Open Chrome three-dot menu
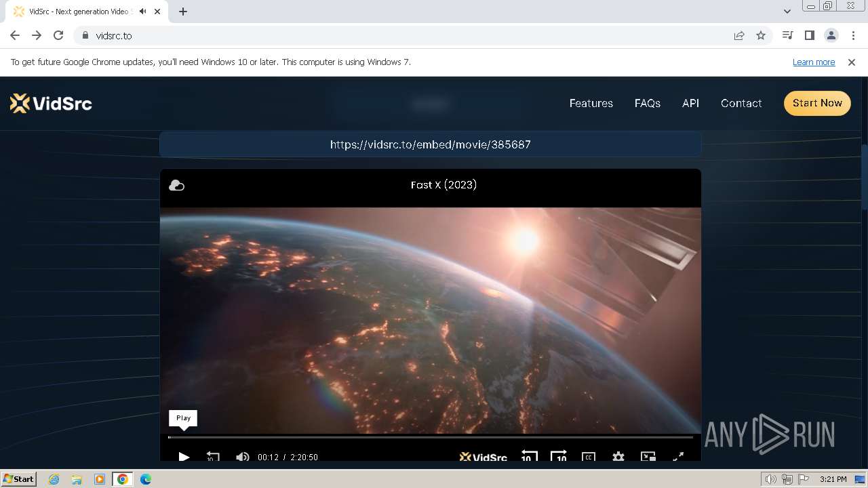Viewport: 868px width, 488px height. (x=853, y=35)
